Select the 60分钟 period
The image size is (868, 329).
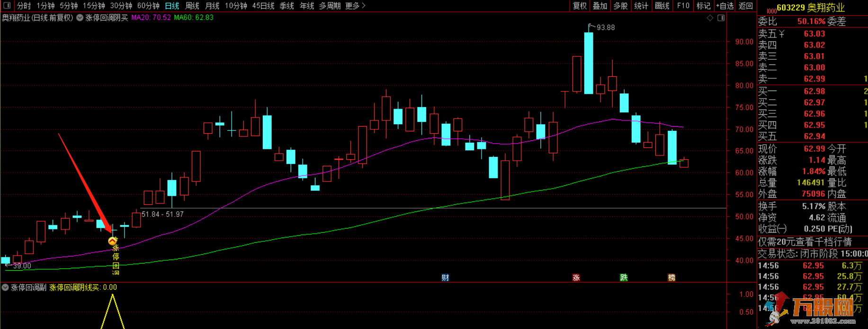(148, 6)
